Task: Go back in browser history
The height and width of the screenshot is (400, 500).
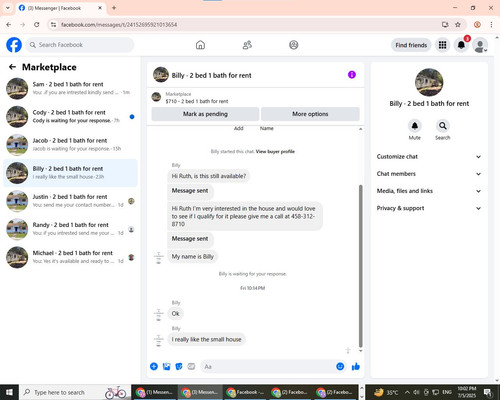Action: click(9, 25)
